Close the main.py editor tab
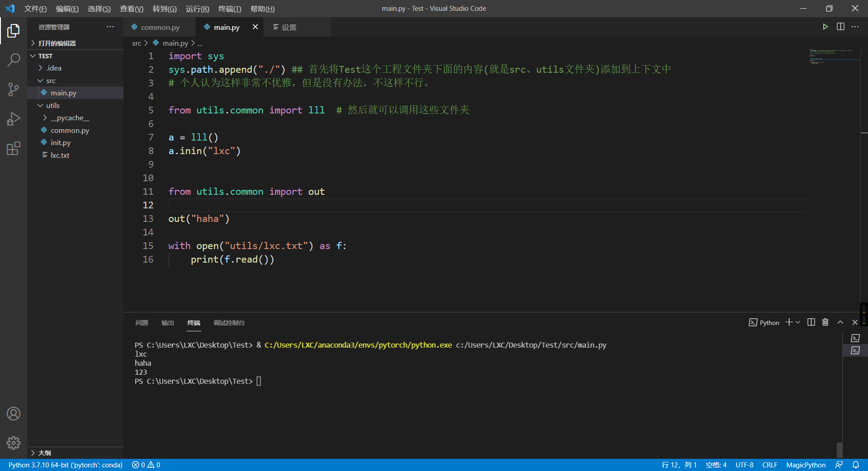 tap(255, 27)
